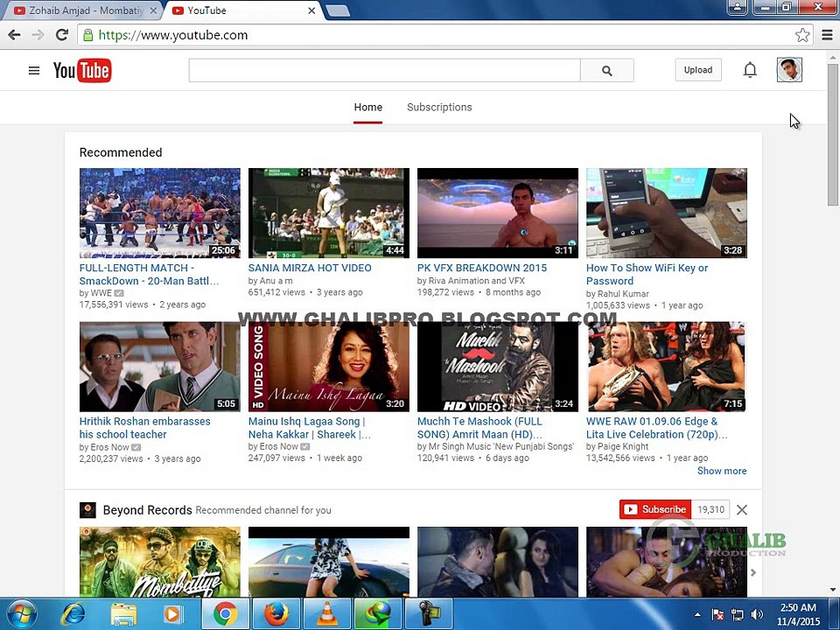Click the WWE channel name

101,293
